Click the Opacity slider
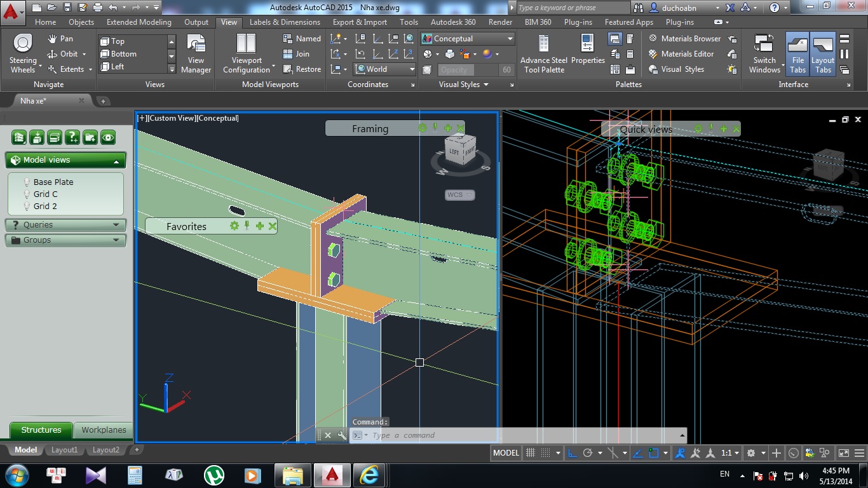This screenshot has height=488, width=868. pyautogui.click(x=468, y=70)
